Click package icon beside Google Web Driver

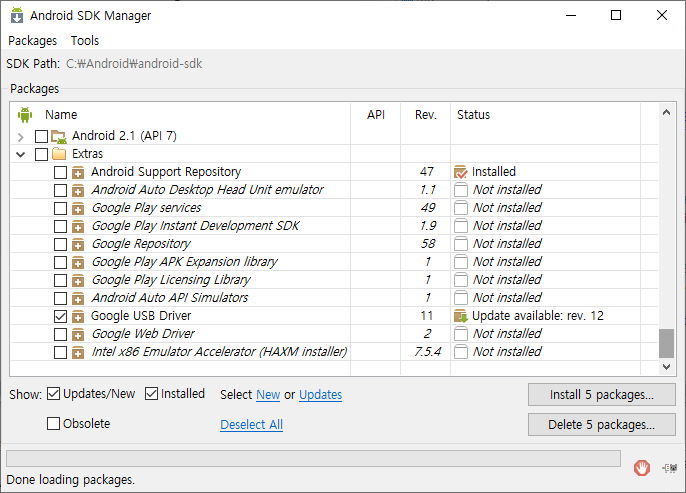coord(78,334)
